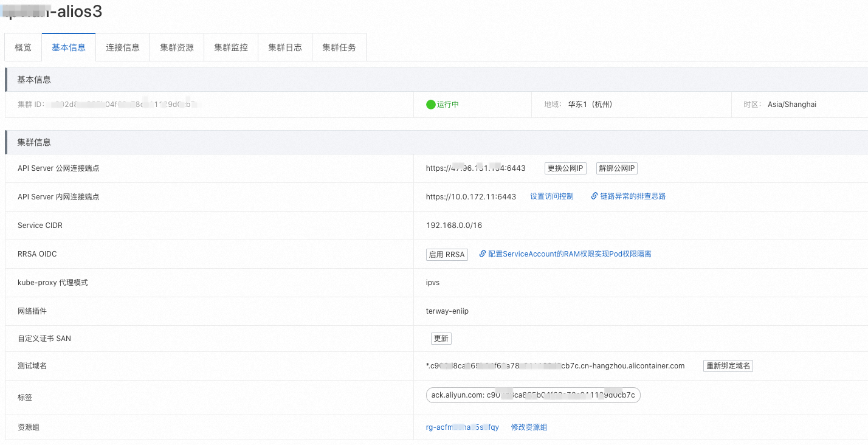
Task: Click the kube-proxy 代理模式 label
Action: 53,283
